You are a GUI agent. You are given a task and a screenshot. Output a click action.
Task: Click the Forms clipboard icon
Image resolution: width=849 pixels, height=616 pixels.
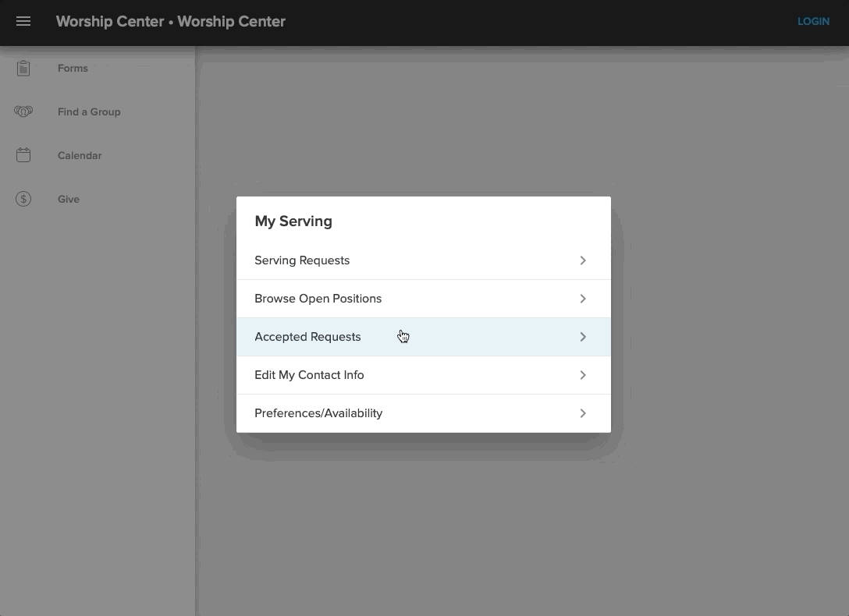pyautogui.click(x=23, y=68)
